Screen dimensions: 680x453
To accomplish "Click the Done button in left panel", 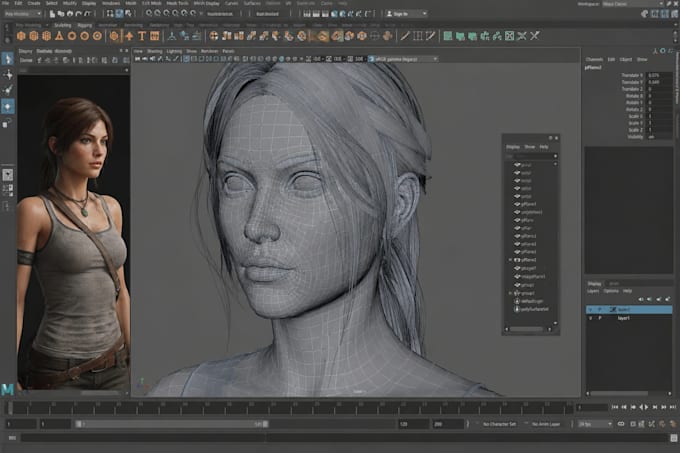I will click(26, 60).
